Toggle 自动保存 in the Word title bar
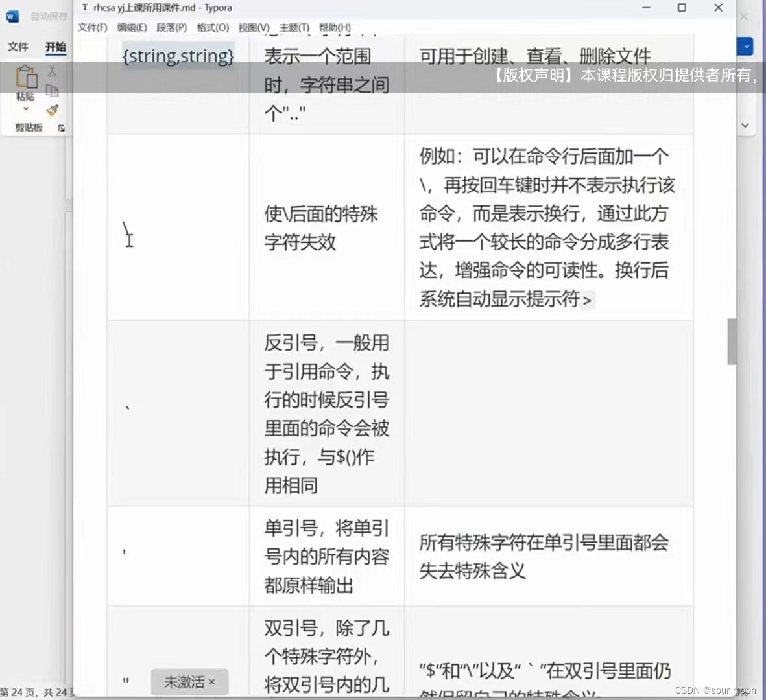Screen dimensions: 766x700 (49, 17)
